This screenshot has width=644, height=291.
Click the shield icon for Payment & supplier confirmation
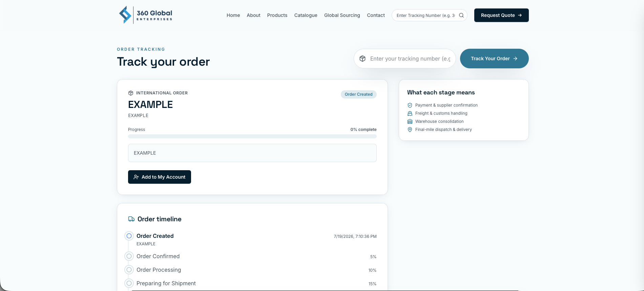[x=410, y=105]
